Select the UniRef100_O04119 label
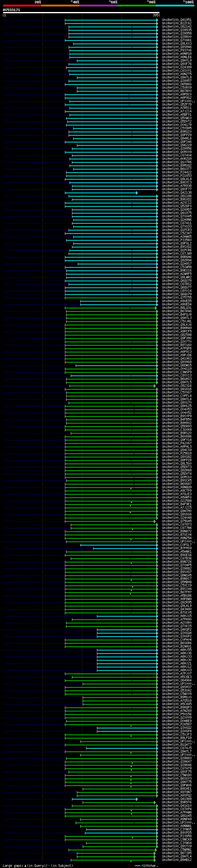 pos(176,369)
